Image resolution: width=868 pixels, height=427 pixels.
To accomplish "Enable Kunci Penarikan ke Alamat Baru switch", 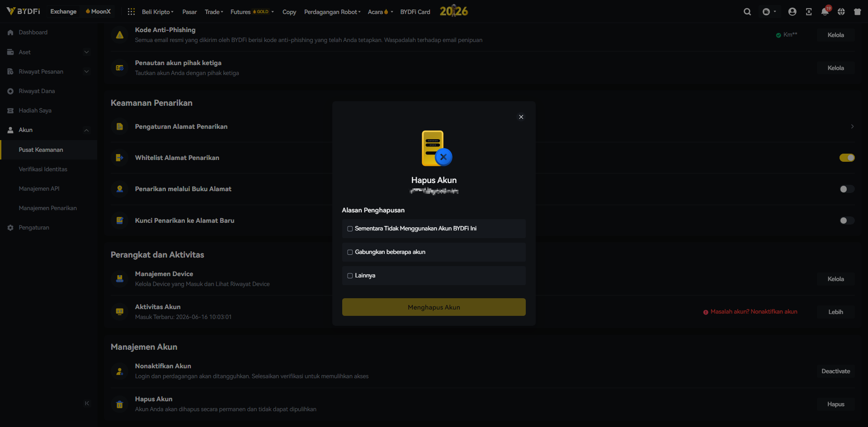I will (847, 221).
